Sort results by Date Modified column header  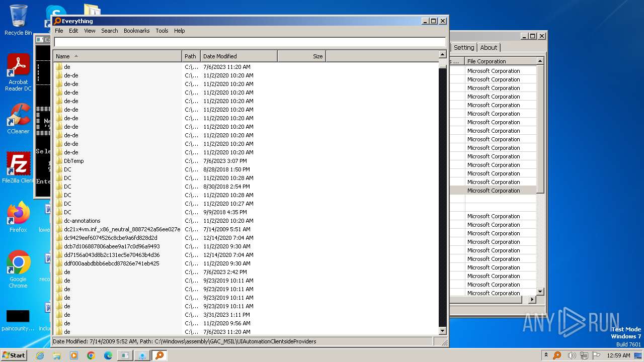tap(239, 56)
